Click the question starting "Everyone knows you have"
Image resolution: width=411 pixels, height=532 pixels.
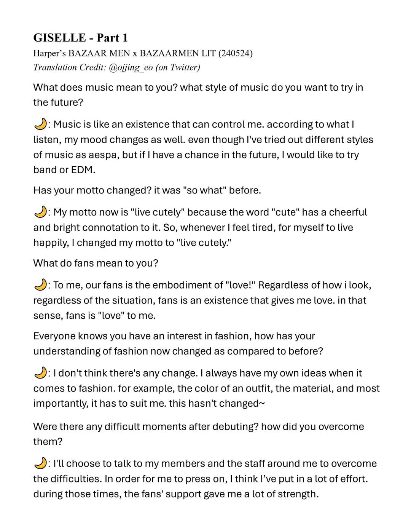coord(174,336)
